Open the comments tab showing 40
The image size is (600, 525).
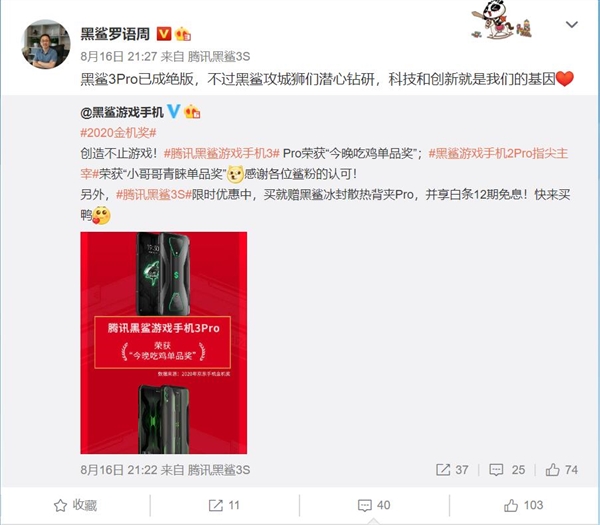[374, 505]
